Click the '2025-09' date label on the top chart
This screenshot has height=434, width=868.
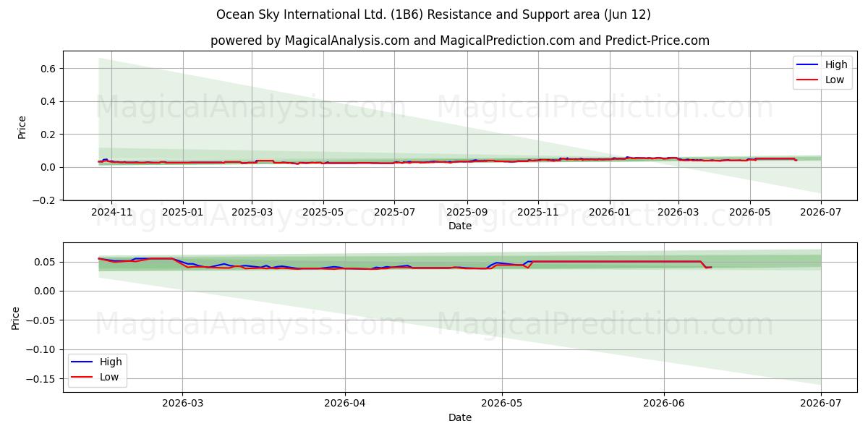pos(467,213)
